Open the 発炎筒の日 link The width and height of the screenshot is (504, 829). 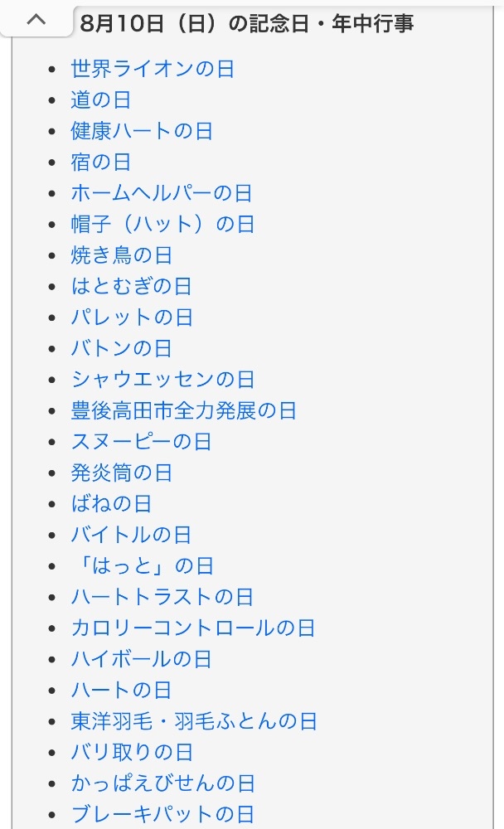click(121, 473)
